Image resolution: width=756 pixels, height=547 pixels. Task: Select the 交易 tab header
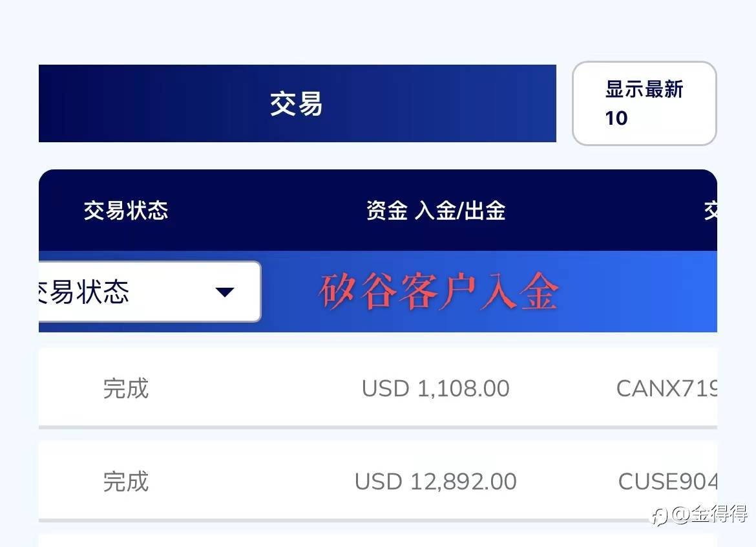coord(297,103)
